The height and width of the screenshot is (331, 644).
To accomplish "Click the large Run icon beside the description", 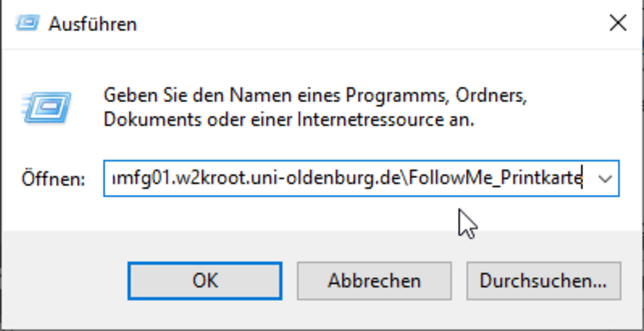I will (46, 108).
